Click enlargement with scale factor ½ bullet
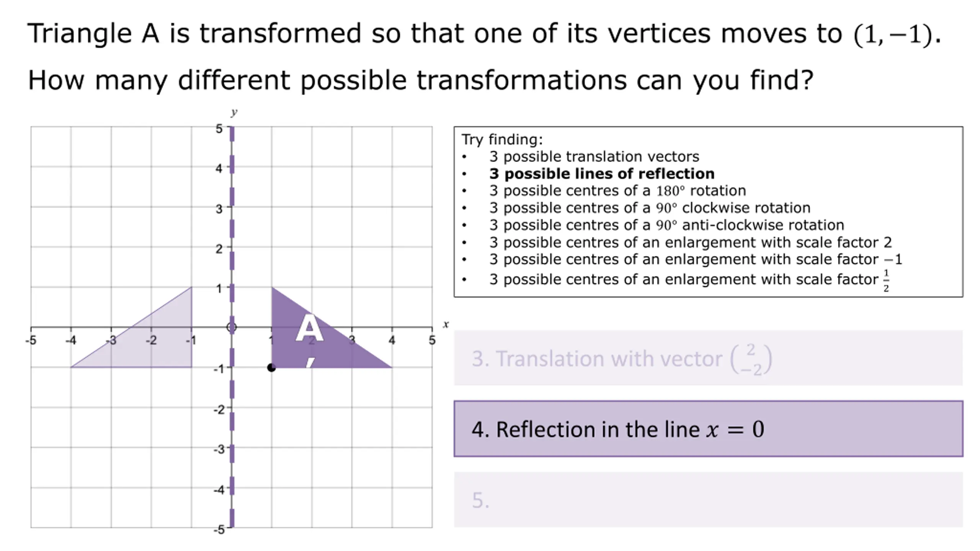 pos(689,280)
